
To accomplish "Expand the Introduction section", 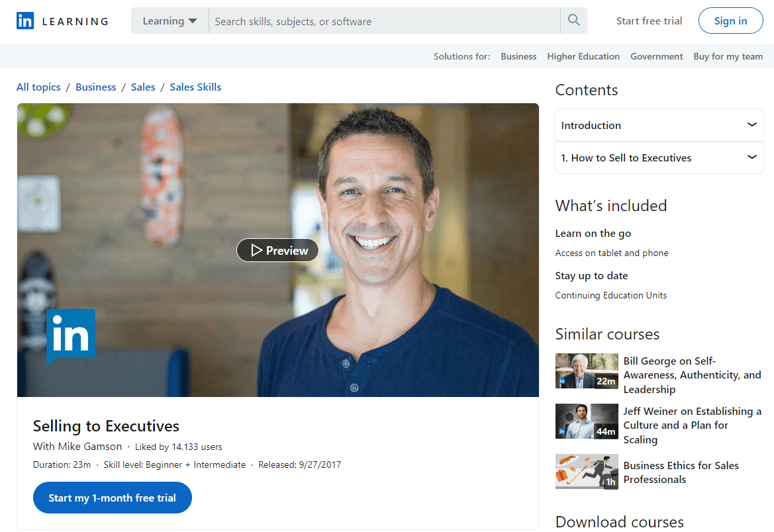I will (x=659, y=125).
